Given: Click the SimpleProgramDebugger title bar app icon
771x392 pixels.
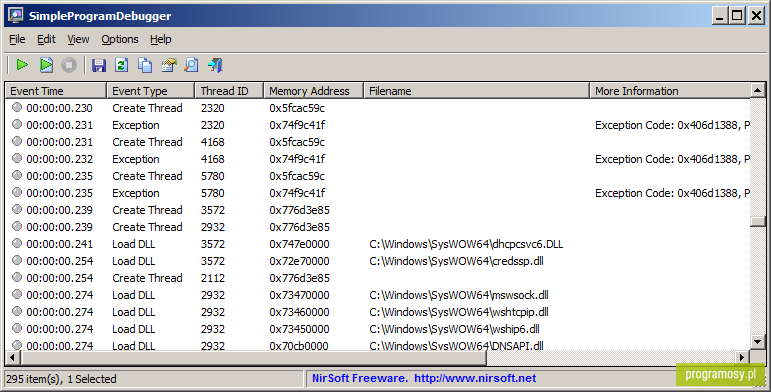Looking at the screenshot, I should click(16, 15).
